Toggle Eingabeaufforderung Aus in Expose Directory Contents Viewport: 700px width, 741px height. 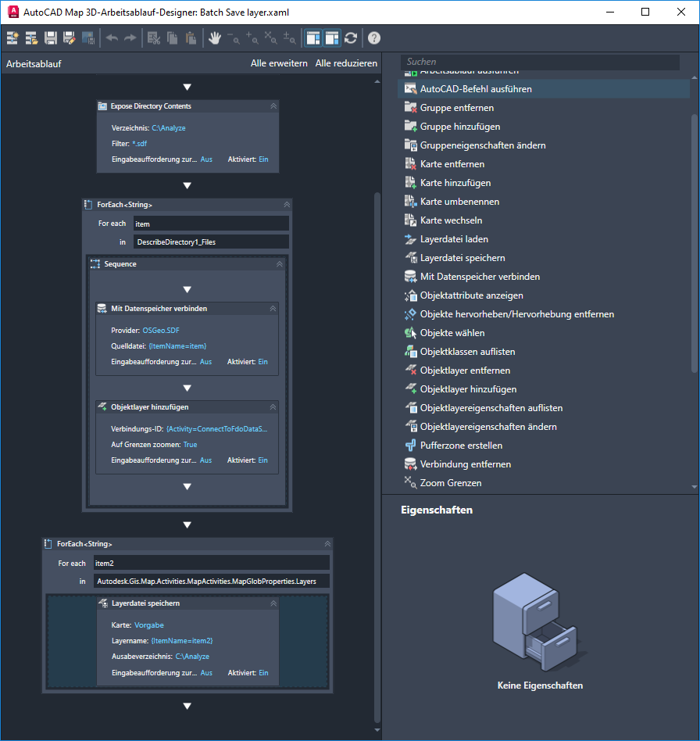206,159
